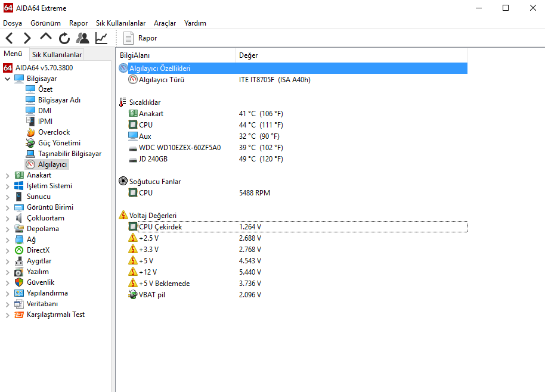Select the Algılayıcı sensor icon in the tree

(30, 164)
